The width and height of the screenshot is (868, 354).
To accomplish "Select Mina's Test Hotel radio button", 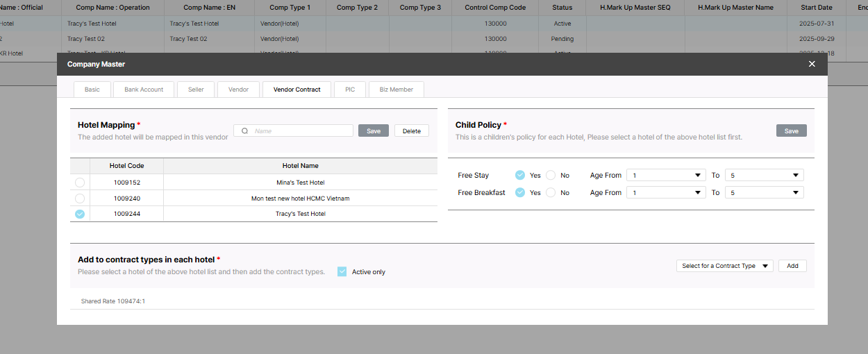I will pyautogui.click(x=80, y=183).
